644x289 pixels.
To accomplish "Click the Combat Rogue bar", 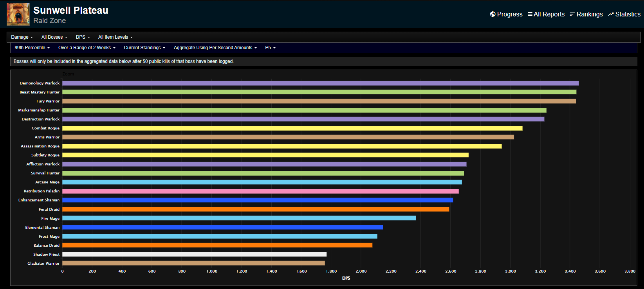I will 292,128.
